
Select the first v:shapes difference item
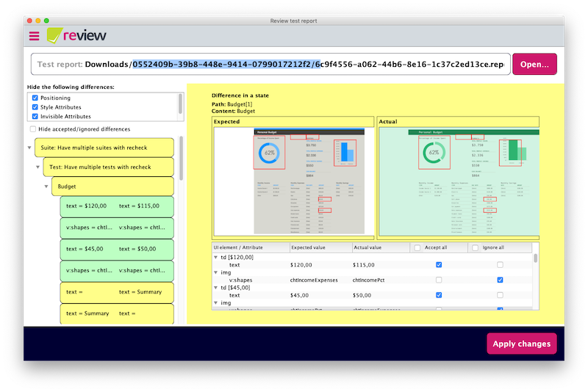tap(117, 228)
